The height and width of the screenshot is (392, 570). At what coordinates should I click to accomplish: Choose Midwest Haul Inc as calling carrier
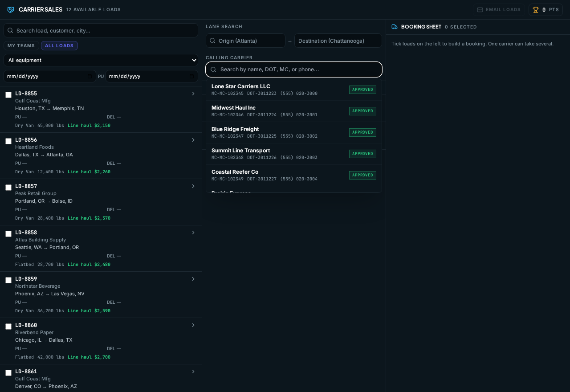pyautogui.click(x=294, y=111)
